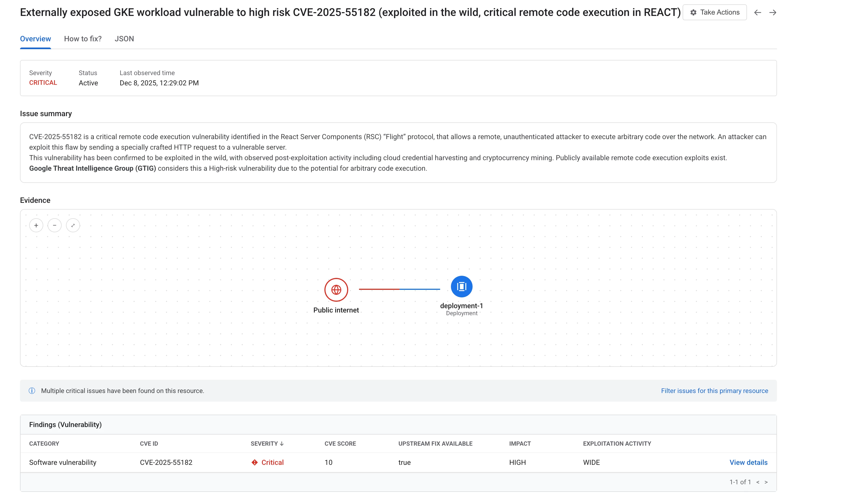This screenshot has height=504, width=857.
Task: Click the CVE ID column header
Action: click(x=149, y=443)
